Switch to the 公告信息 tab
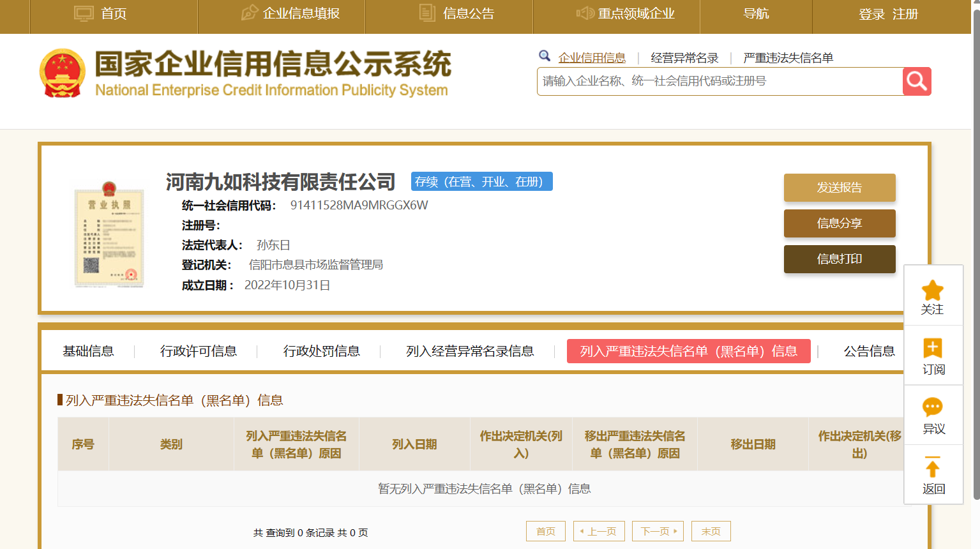 point(870,351)
